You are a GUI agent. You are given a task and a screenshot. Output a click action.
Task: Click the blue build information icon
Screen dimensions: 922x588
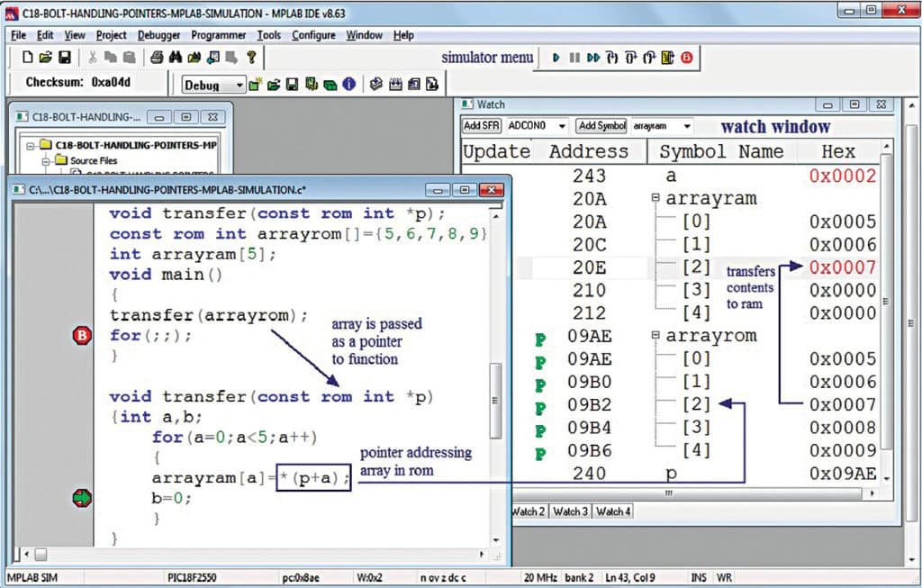348,85
